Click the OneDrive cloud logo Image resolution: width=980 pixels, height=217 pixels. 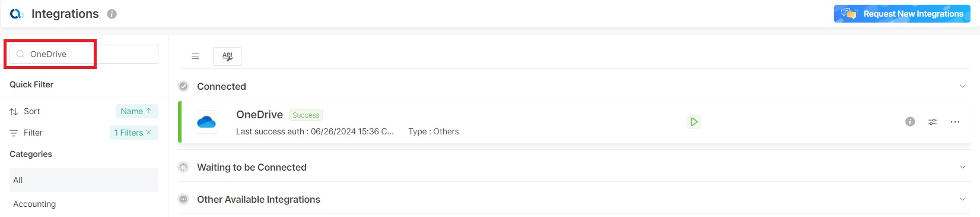pos(206,122)
